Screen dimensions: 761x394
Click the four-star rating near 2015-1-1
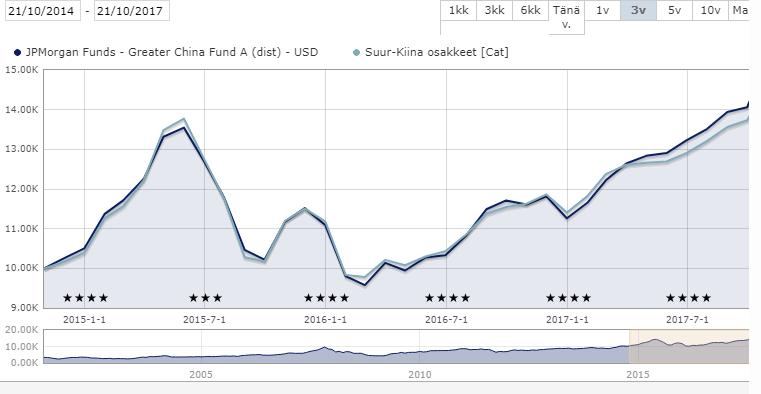pyautogui.click(x=85, y=298)
